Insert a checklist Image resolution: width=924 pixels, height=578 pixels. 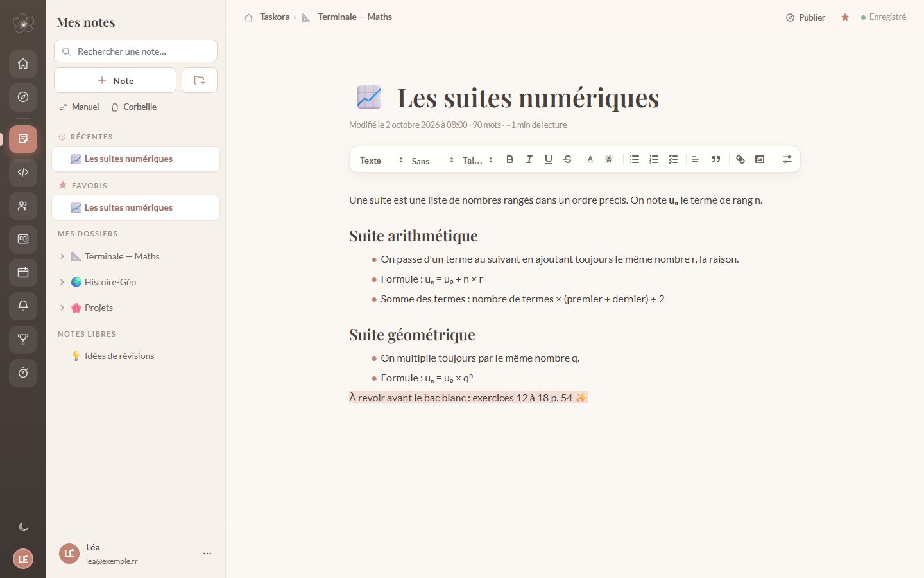click(x=673, y=159)
